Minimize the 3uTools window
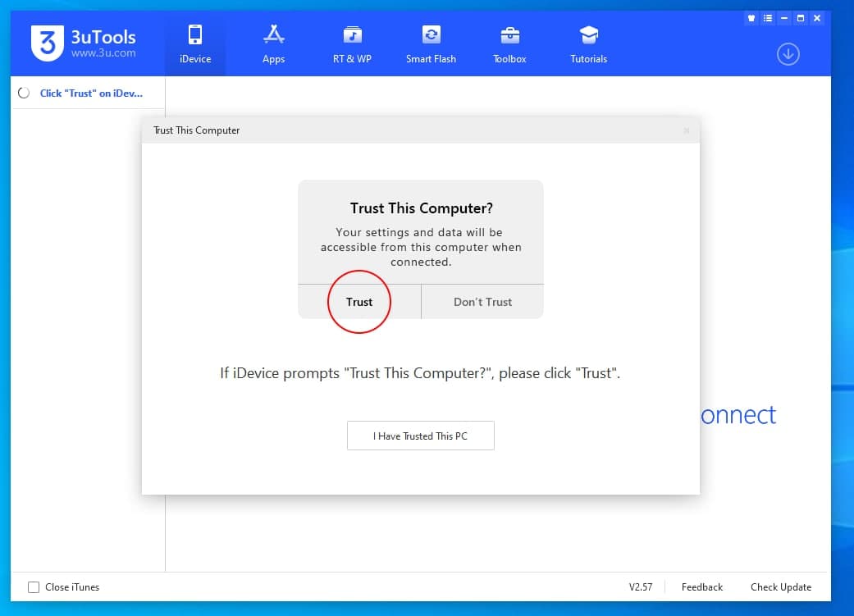This screenshot has width=854, height=616. (x=784, y=18)
